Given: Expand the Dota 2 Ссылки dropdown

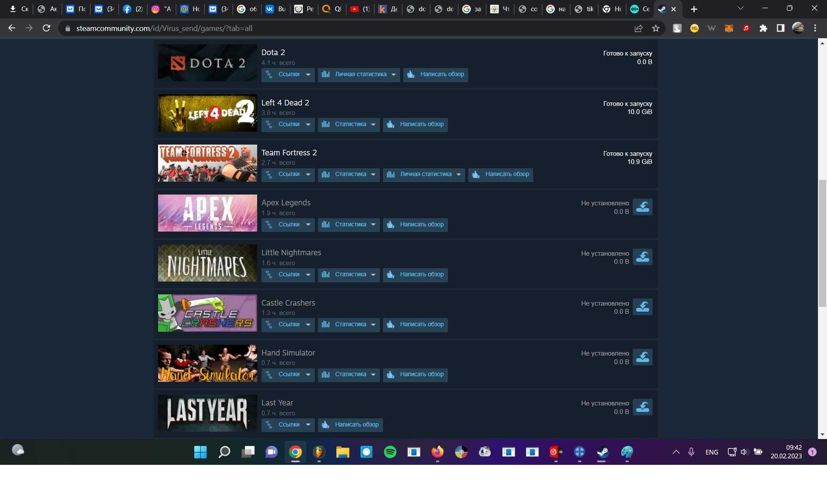Looking at the screenshot, I should coord(288,74).
